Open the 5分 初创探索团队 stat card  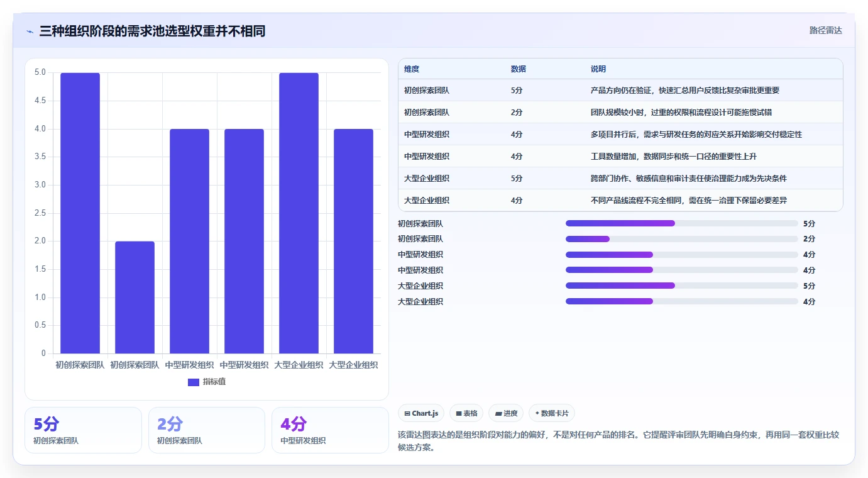83,430
